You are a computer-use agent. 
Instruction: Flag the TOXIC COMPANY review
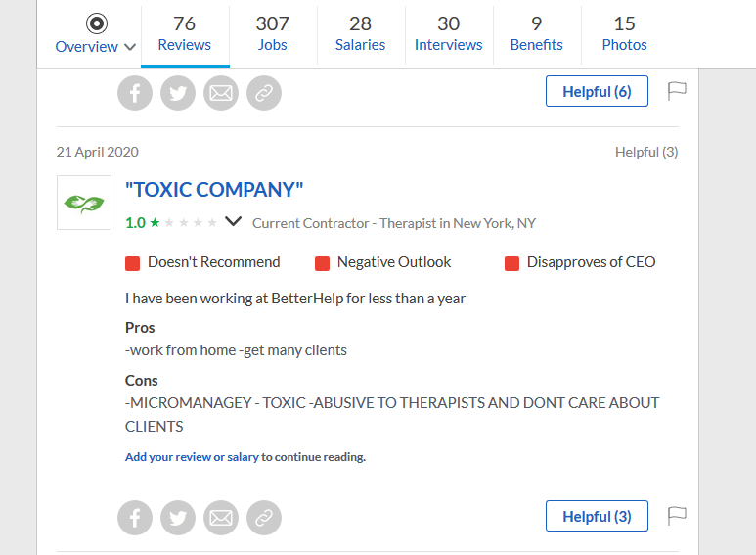(677, 516)
